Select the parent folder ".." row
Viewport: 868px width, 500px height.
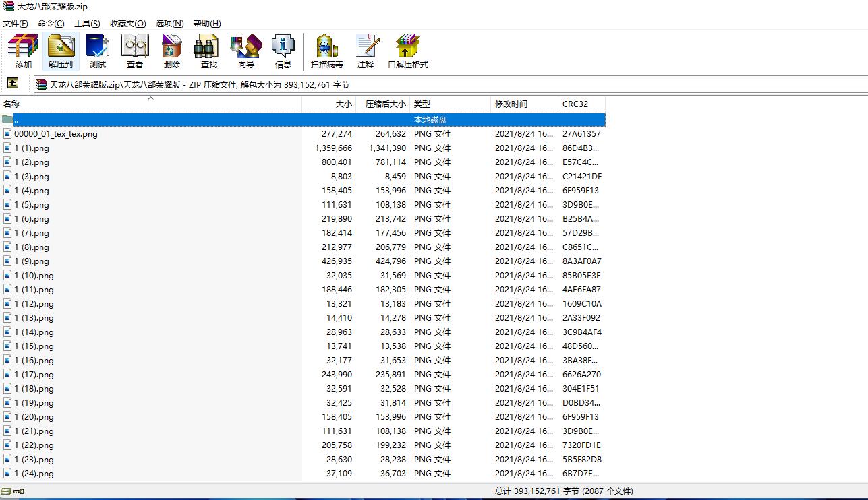click(x=16, y=119)
